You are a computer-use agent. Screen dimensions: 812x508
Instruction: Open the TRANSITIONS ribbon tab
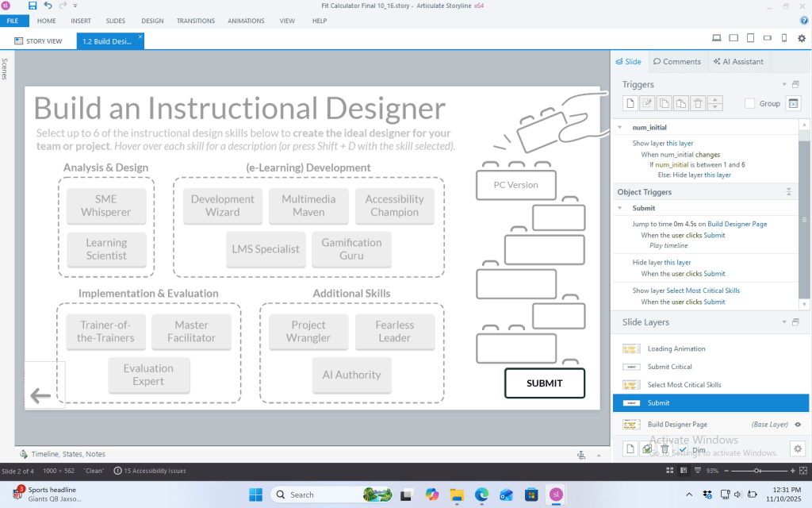pos(195,21)
